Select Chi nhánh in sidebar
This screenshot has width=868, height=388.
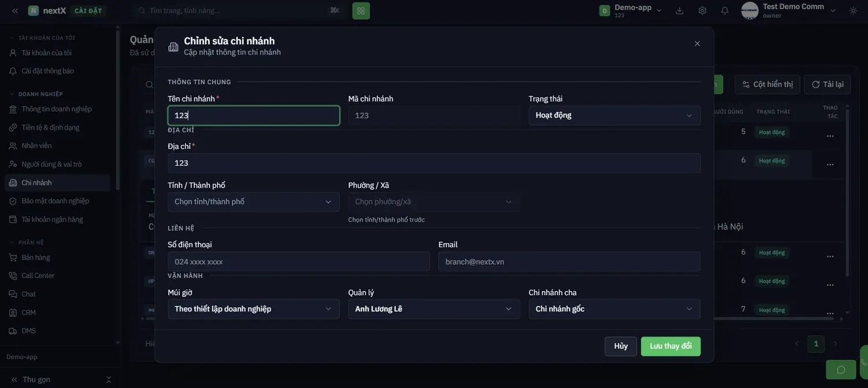57,182
